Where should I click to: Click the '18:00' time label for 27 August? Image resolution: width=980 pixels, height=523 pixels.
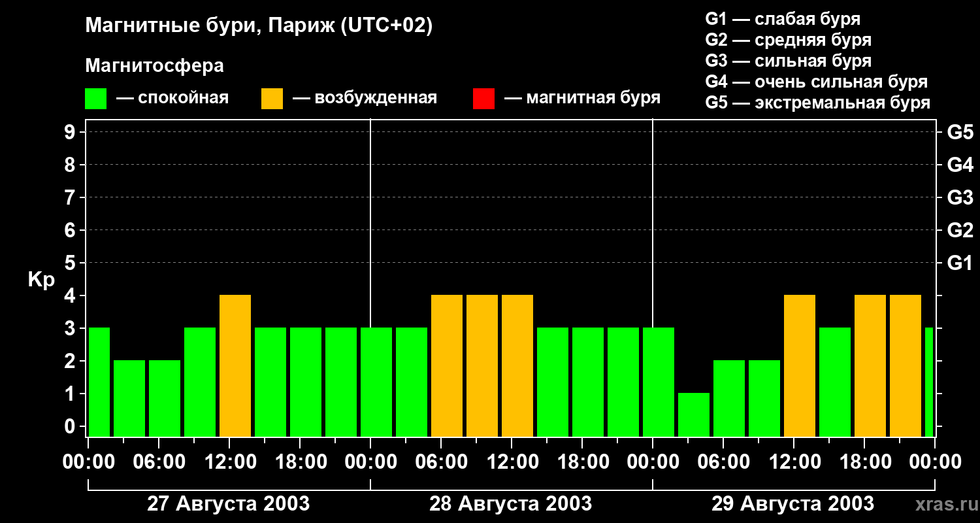pyautogui.click(x=300, y=462)
